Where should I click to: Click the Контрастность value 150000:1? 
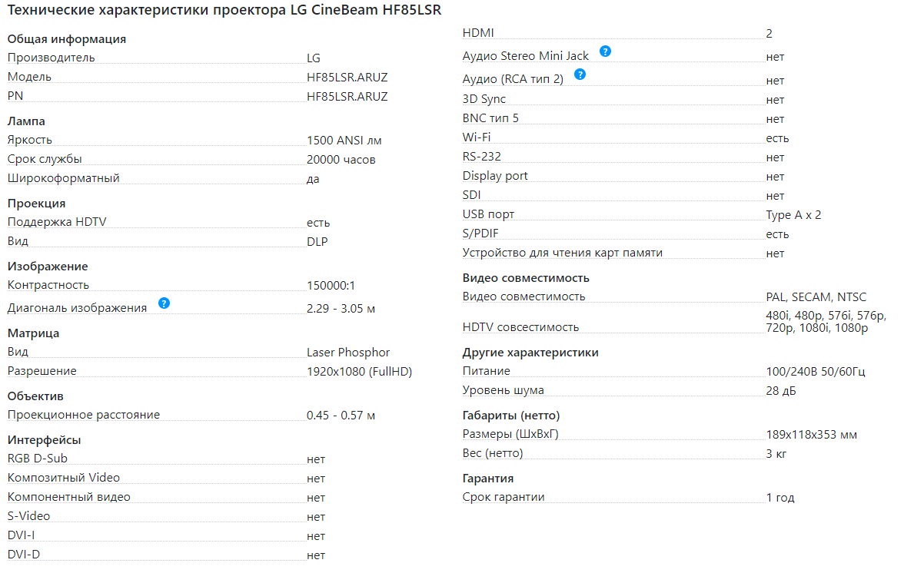331,286
